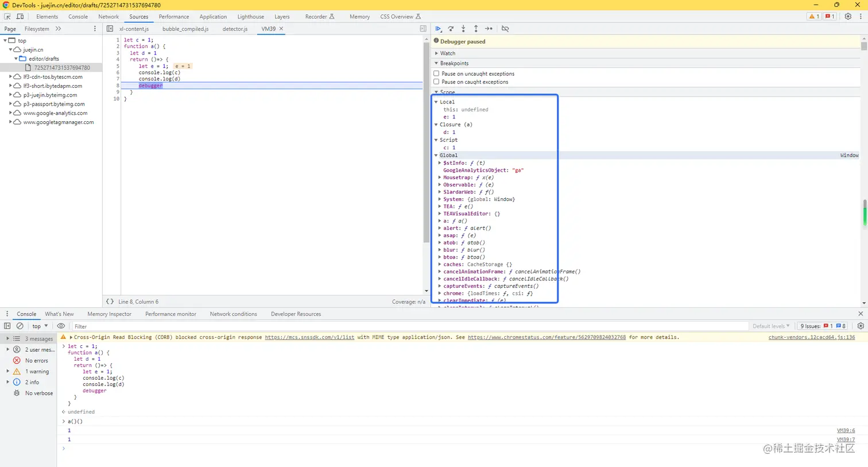Show more navigator tabs chevron
The width and height of the screenshot is (868, 467).
click(x=58, y=29)
